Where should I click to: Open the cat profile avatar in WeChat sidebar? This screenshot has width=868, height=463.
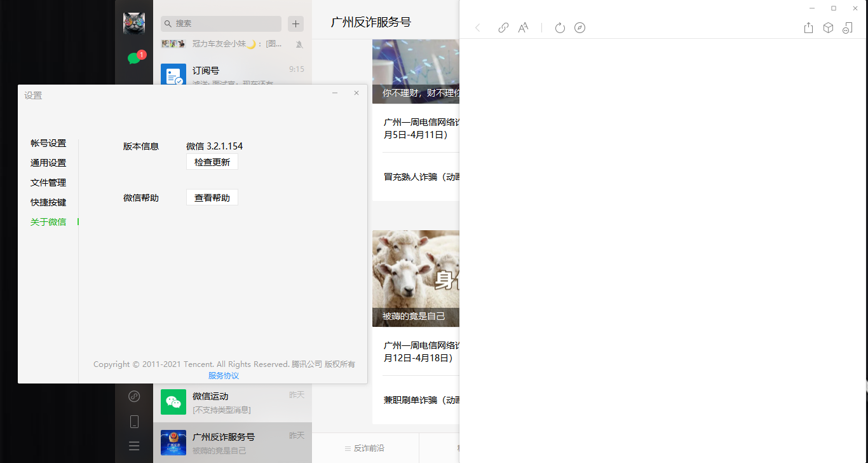134,24
